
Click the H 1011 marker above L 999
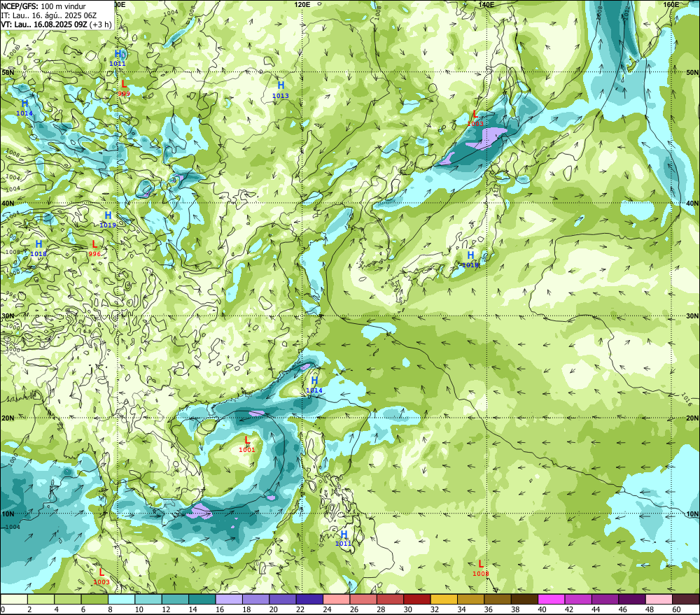pyautogui.click(x=118, y=58)
